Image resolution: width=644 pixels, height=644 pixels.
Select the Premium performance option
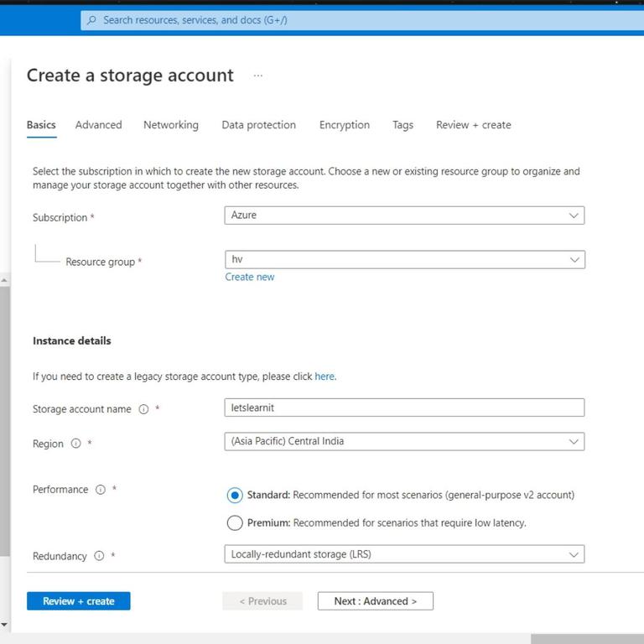[x=235, y=523]
